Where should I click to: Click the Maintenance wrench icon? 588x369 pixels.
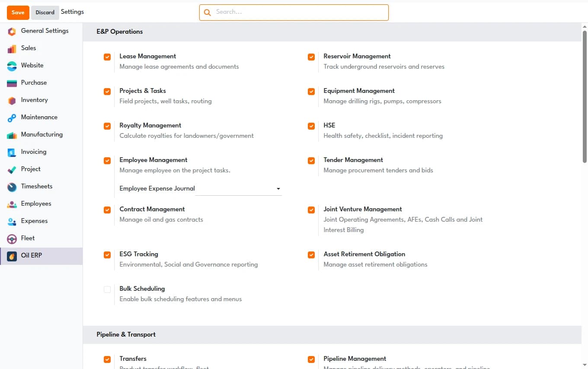click(12, 118)
